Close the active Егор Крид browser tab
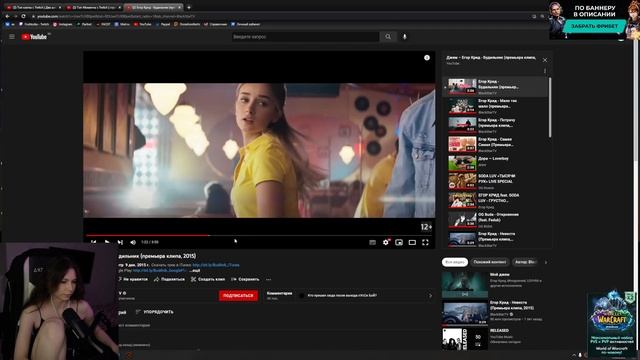The image size is (640, 360). tap(180, 7)
